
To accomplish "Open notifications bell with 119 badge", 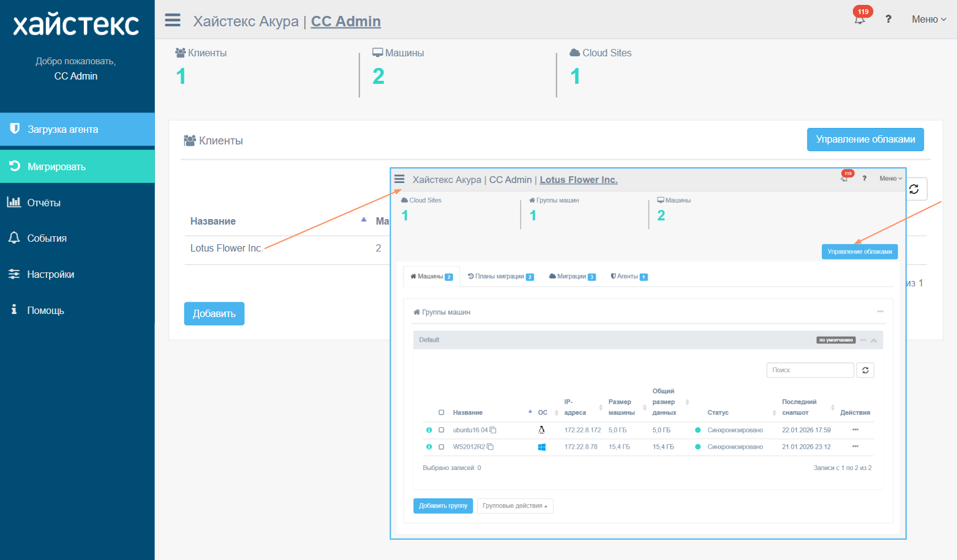I will [860, 18].
